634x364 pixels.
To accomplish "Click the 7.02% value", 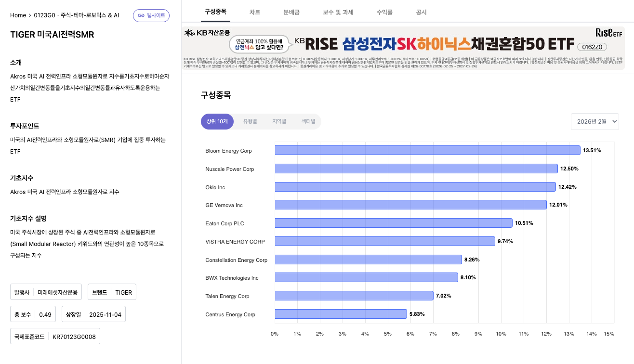I will (x=444, y=296).
